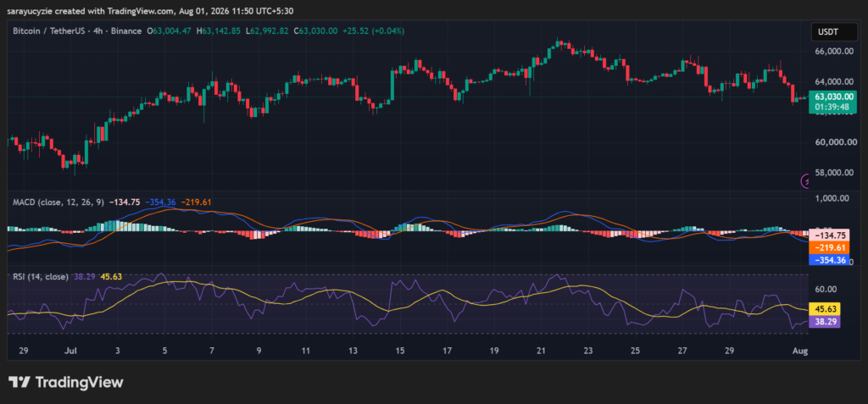Click the date label 11 on the time axis
This screenshot has width=868, height=404.
click(x=305, y=351)
